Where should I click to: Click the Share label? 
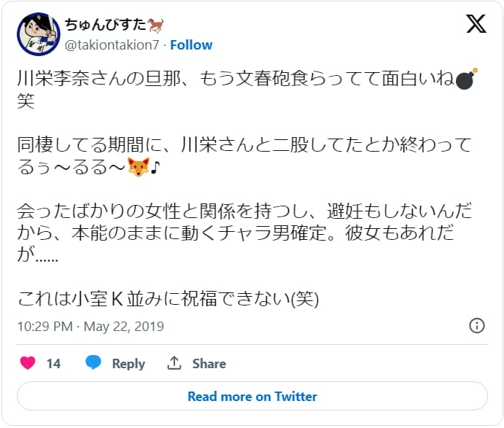click(209, 363)
